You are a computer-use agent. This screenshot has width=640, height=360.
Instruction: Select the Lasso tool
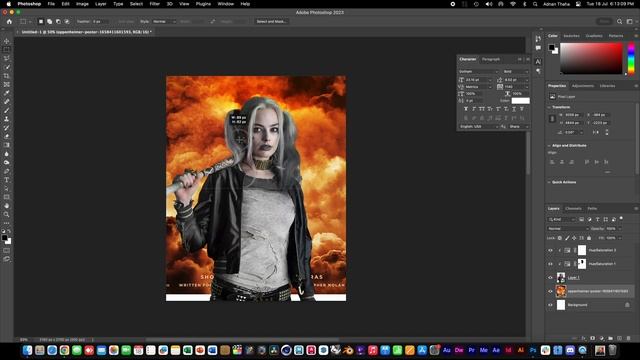point(7,58)
